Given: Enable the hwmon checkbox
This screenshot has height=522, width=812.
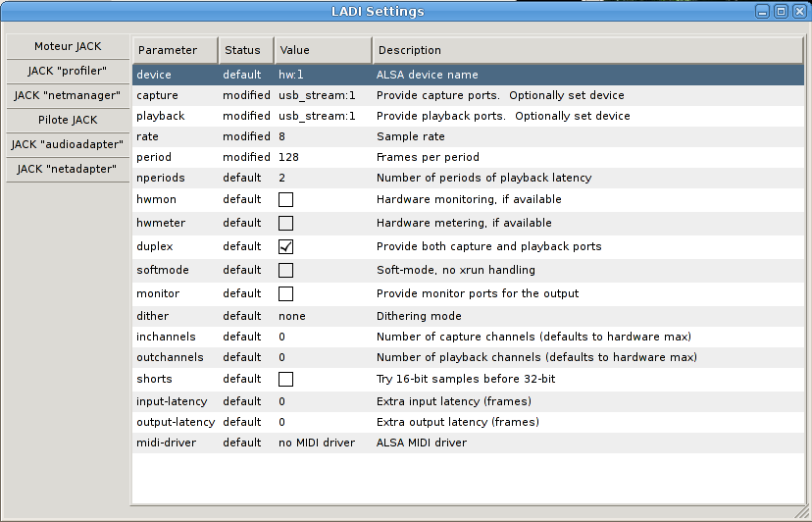Looking at the screenshot, I should click(x=285, y=199).
